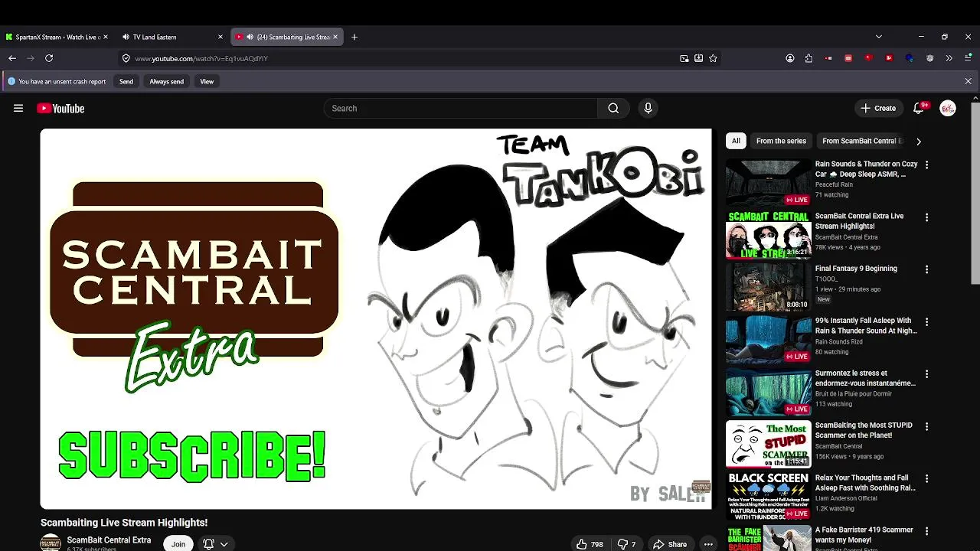Click the search magnifier button
The width and height of the screenshot is (980, 551).
point(613,109)
